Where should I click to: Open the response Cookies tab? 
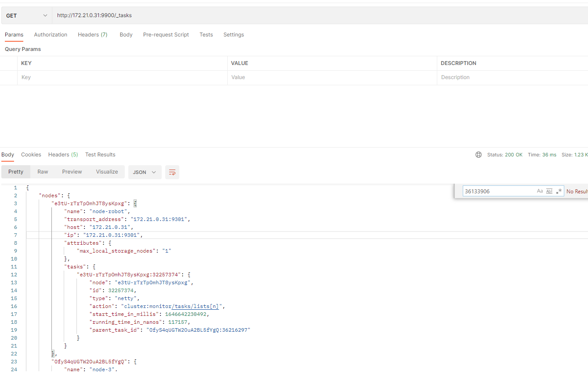coord(31,155)
